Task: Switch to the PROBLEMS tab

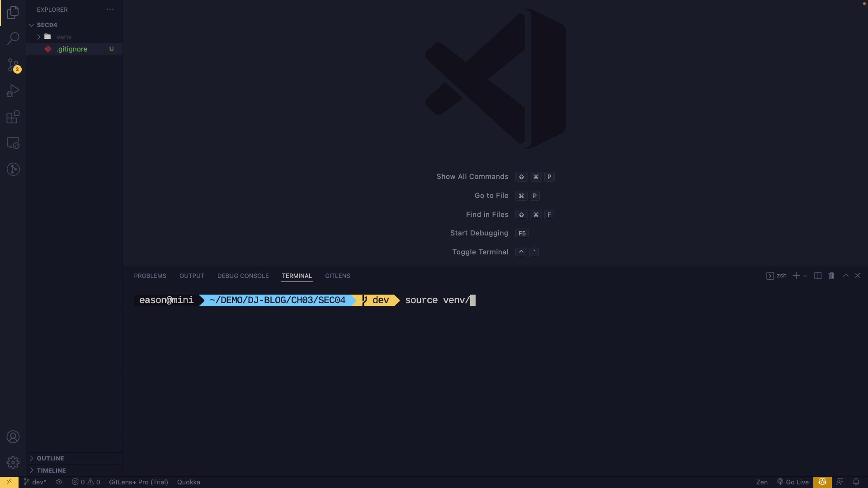Action: (150, 276)
